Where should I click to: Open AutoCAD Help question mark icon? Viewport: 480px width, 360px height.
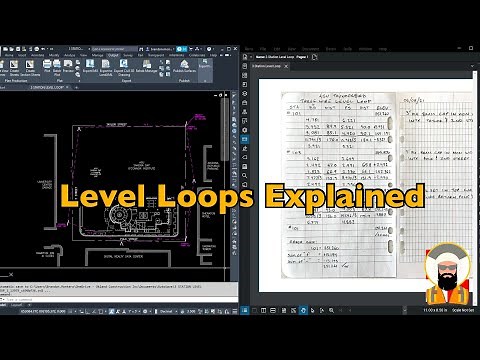[x=209, y=49]
